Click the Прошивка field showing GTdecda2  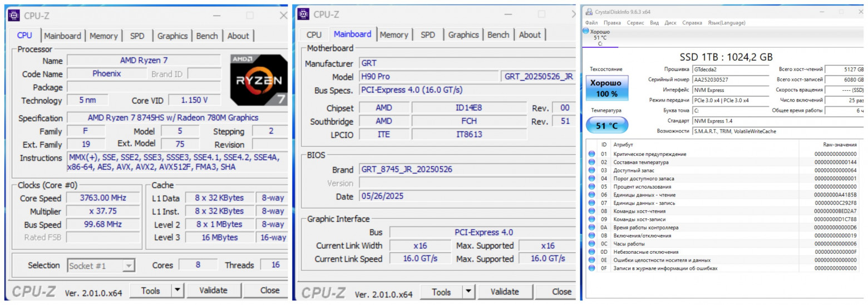[x=730, y=70]
